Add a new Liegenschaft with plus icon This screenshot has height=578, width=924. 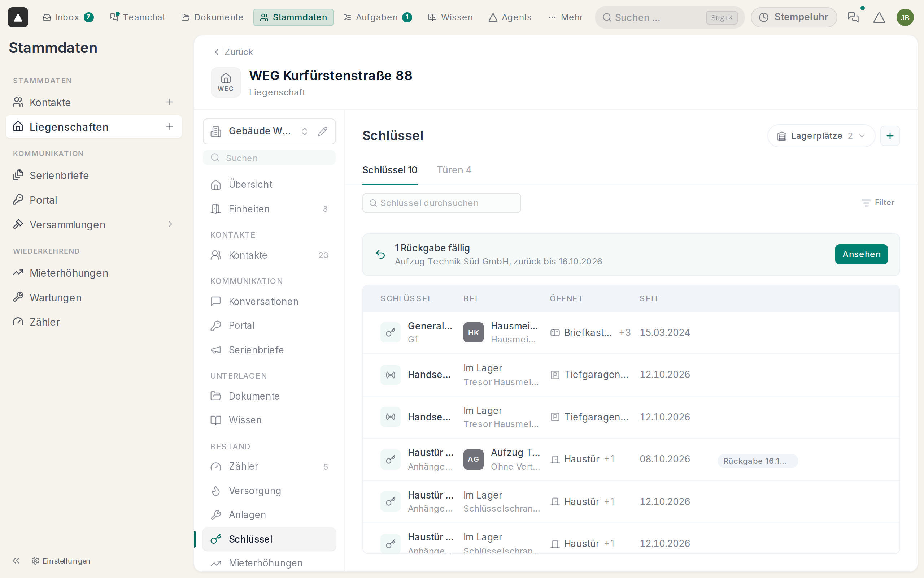[170, 126]
